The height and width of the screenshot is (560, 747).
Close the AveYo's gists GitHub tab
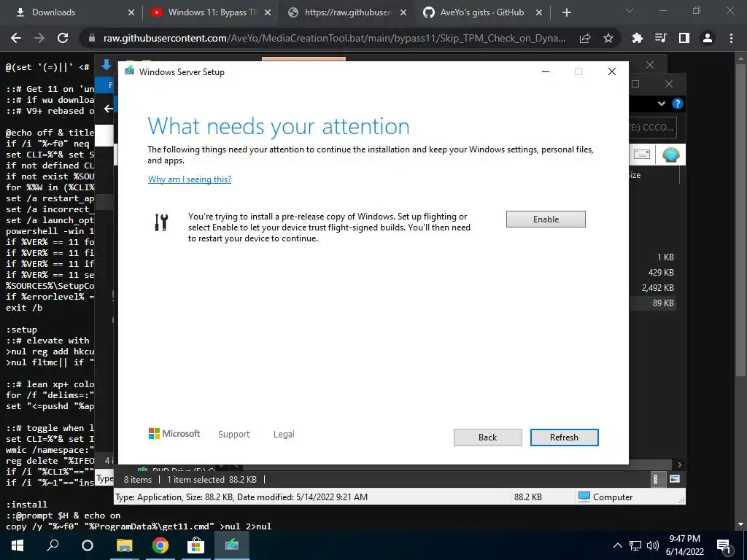coord(539,13)
